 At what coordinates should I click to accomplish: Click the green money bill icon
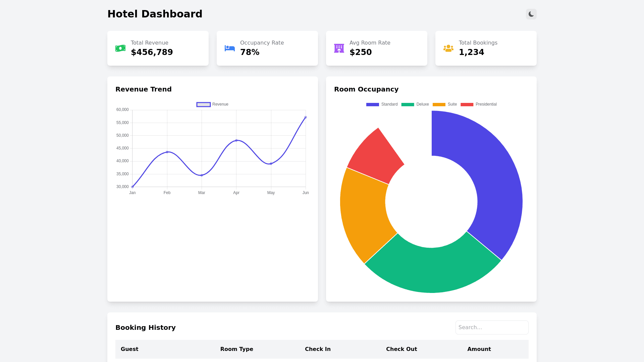(x=120, y=48)
